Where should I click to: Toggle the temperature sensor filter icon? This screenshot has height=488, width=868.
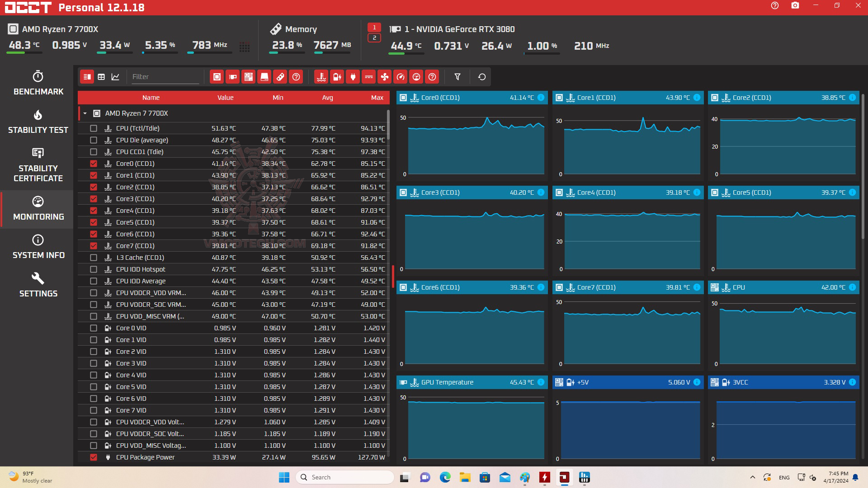321,77
